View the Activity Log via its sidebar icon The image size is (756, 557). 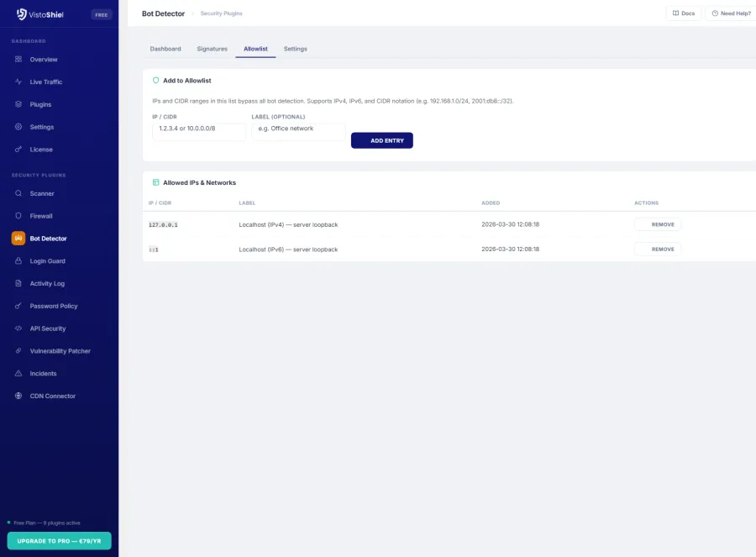coord(18,283)
